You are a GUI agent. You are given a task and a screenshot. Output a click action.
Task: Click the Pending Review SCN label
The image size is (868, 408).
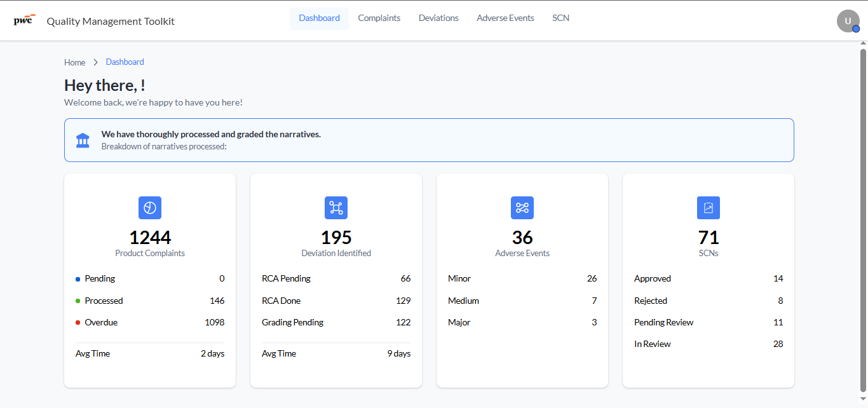tap(664, 322)
